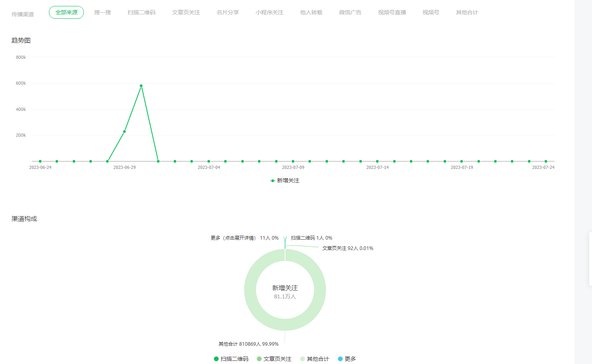Expand 更多（点击展开详情）donut label
The image size is (592, 364).
pos(245,238)
